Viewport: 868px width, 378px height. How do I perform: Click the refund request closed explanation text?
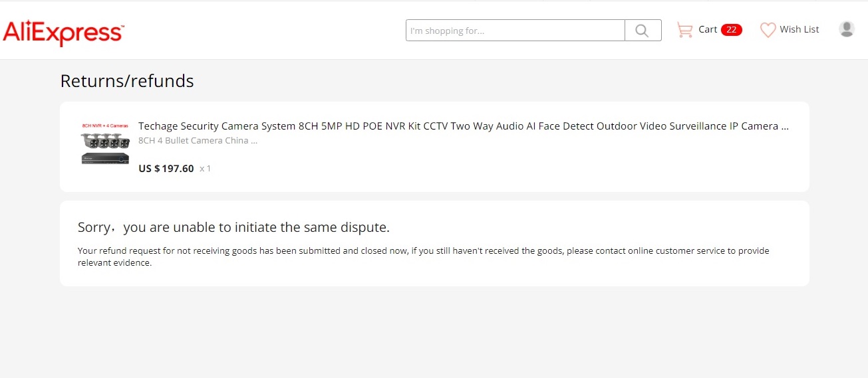tap(423, 256)
